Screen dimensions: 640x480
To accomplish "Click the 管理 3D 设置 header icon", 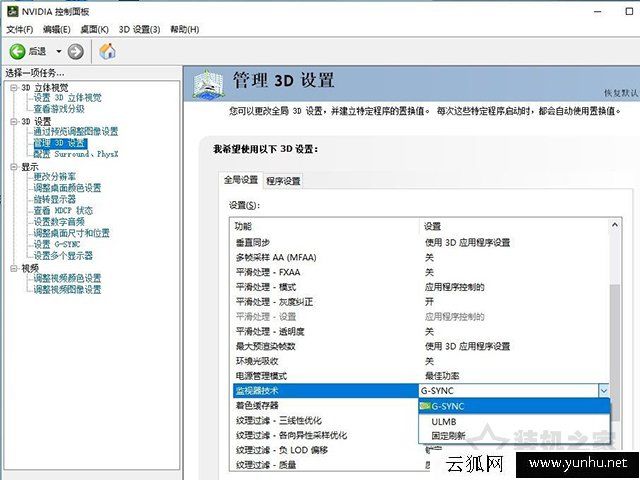I will pyautogui.click(x=208, y=84).
